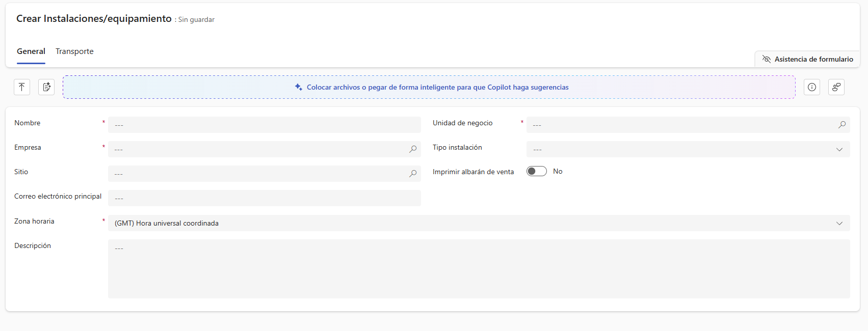
Task: Click the upload arrow icon in the toolbar
Action: point(22,87)
